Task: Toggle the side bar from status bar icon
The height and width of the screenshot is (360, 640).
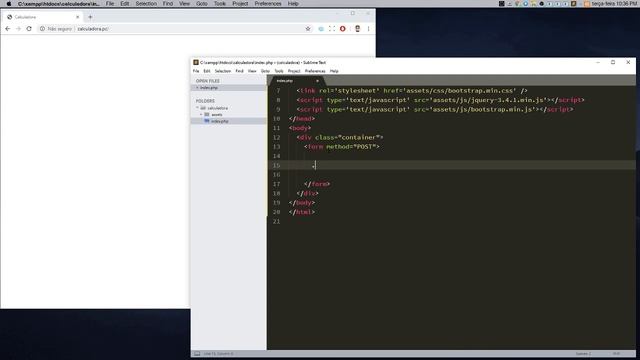Action: point(197,354)
